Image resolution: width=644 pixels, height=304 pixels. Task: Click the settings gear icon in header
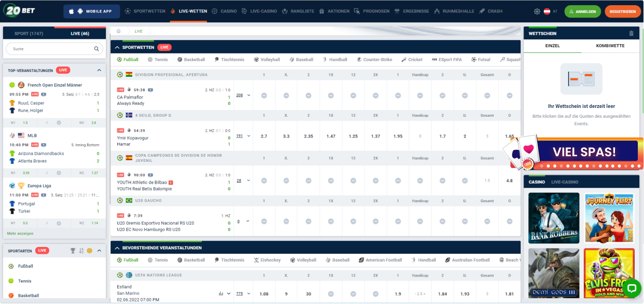click(537, 11)
